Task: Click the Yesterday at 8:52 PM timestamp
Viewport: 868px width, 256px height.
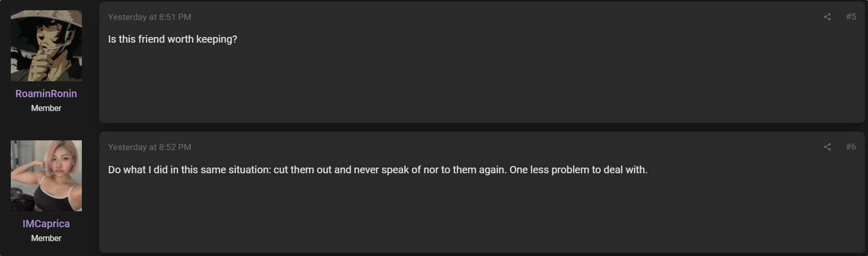Action: [x=149, y=147]
